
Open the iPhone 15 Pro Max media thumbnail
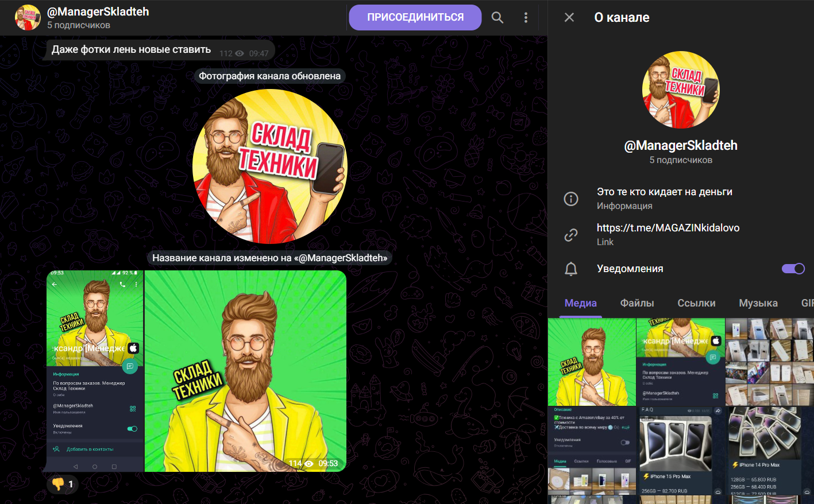(x=681, y=451)
